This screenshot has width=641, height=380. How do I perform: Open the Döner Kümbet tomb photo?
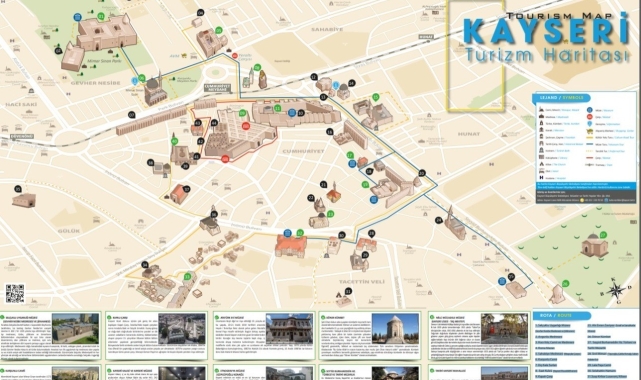coord(395,329)
